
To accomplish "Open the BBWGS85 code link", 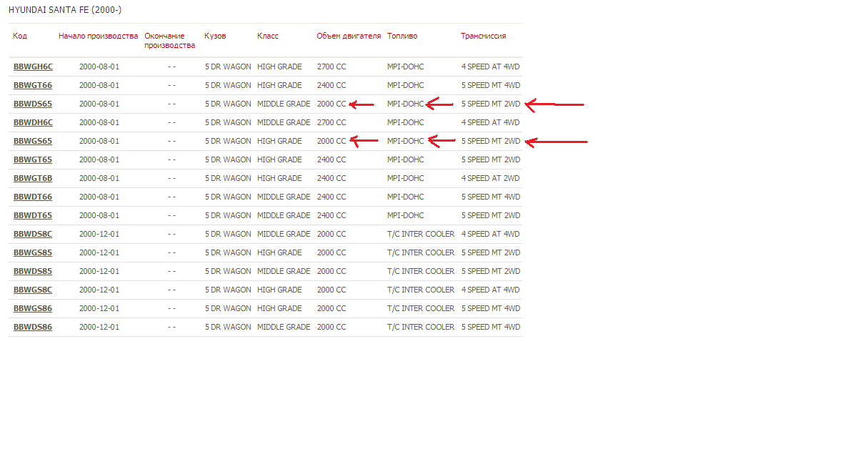I will click(x=33, y=252).
